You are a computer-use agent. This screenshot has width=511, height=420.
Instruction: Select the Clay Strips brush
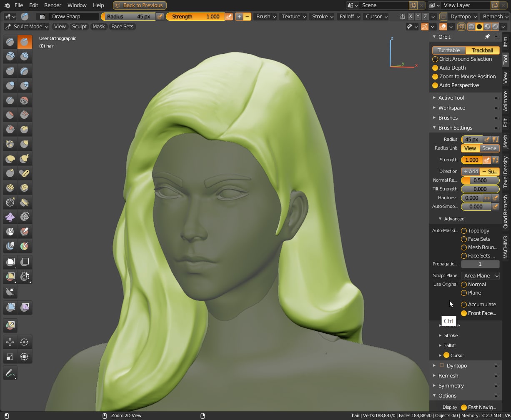(25, 56)
